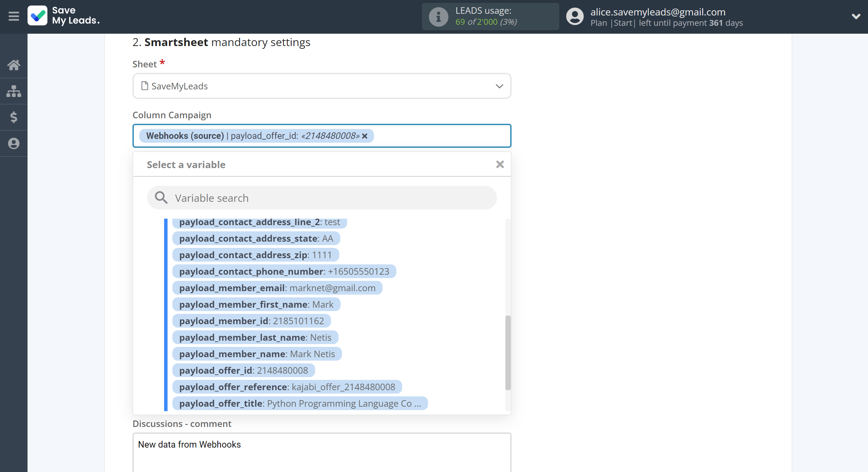Screen dimensions: 868x472
Task: Select payload_offer_title variable
Action: [x=300, y=404]
